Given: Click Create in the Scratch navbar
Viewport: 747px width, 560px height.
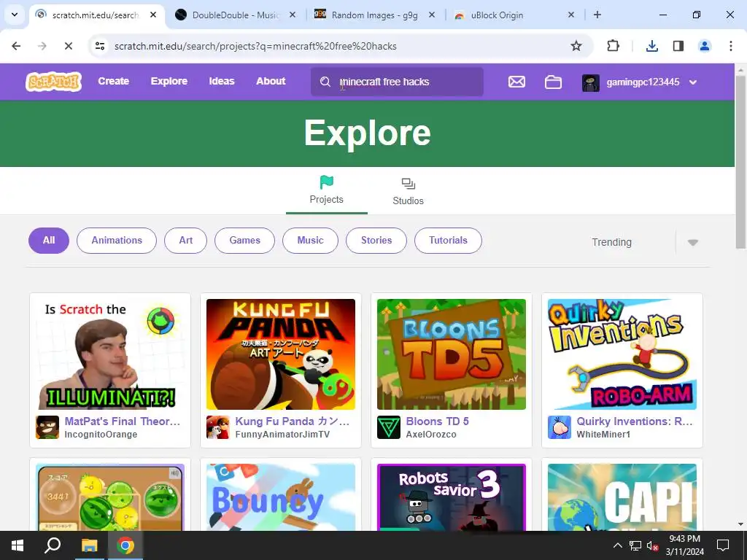Looking at the screenshot, I should click(x=113, y=82).
